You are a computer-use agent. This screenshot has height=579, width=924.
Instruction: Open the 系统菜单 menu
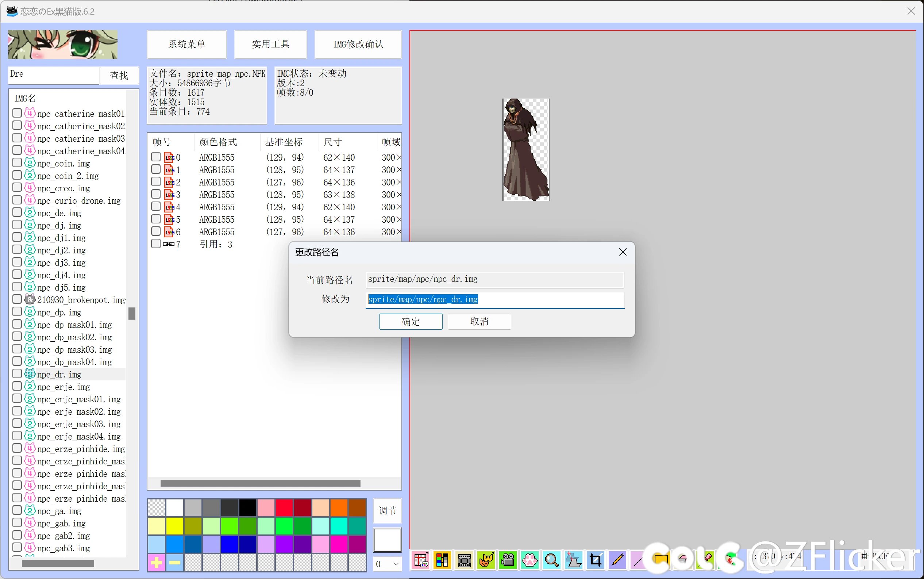(187, 45)
